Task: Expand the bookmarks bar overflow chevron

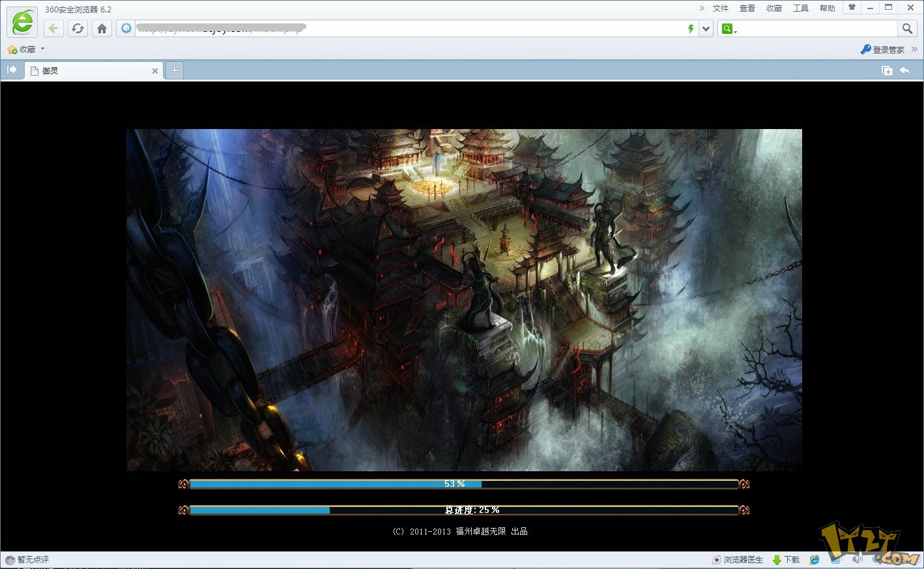Action: coord(914,50)
